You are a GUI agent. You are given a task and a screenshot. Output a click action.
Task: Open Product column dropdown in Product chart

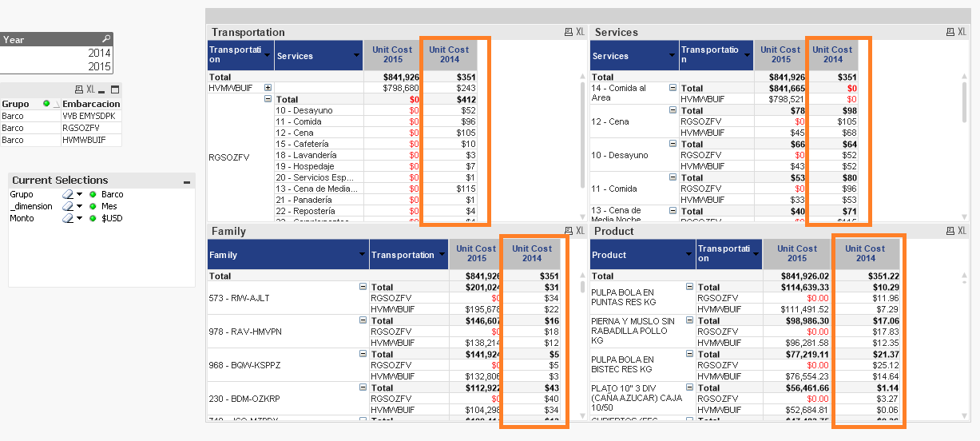[x=688, y=255]
